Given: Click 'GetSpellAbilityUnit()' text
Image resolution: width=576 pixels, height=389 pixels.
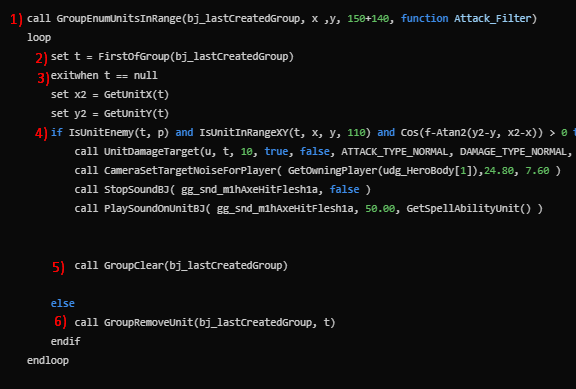Looking at the screenshot, I should [x=469, y=209].
